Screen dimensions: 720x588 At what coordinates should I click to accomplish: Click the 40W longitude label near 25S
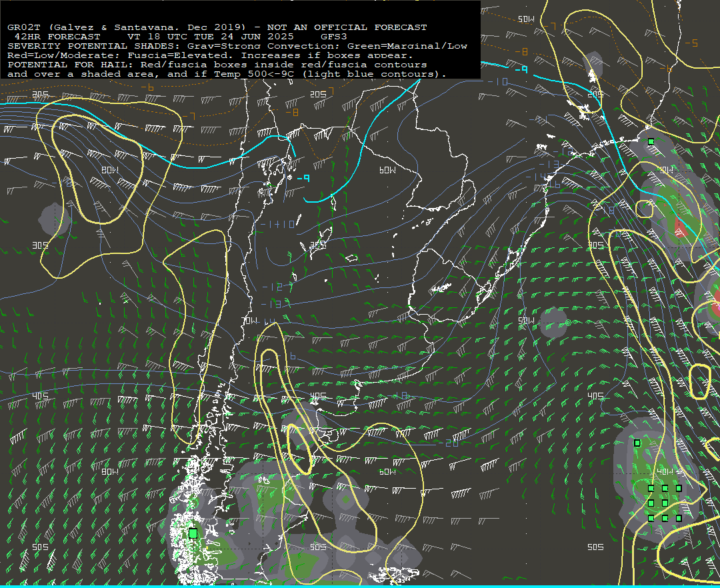coord(665,170)
